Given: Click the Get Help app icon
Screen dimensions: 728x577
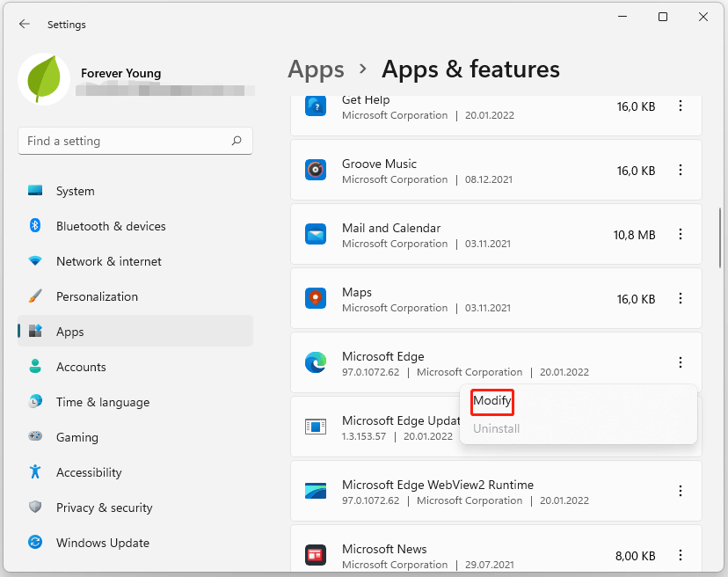Looking at the screenshot, I should pos(316,106).
